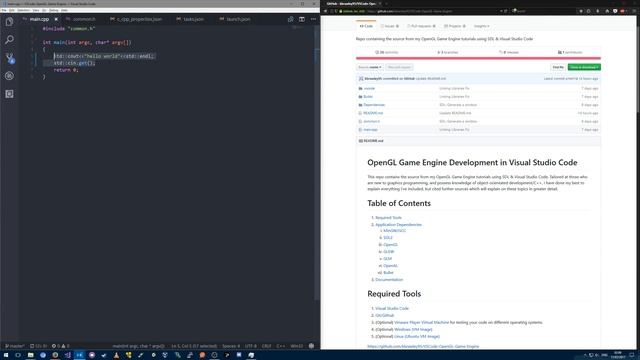Open the Issues tab on the GitHub repo
The image size is (640, 360).
[390, 26]
